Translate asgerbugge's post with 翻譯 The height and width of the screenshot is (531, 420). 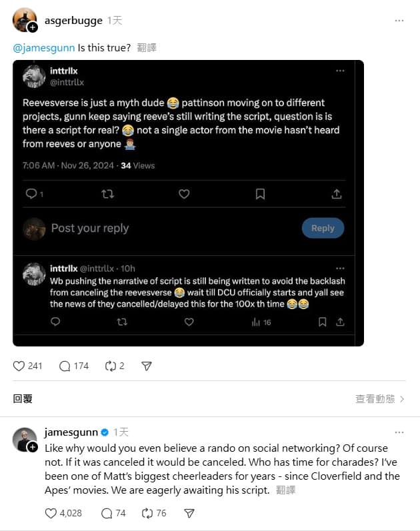click(147, 48)
